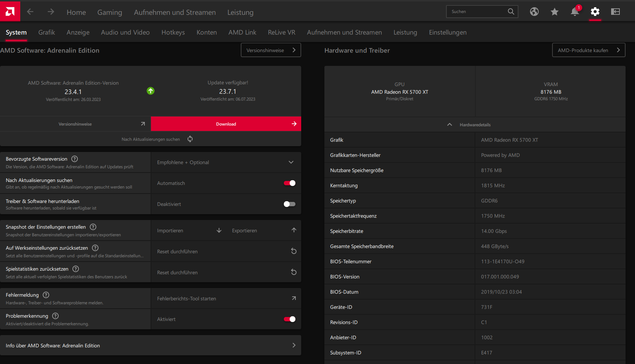Switch to the Grafik tab
The image size is (635, 364).
pos(47,32)
